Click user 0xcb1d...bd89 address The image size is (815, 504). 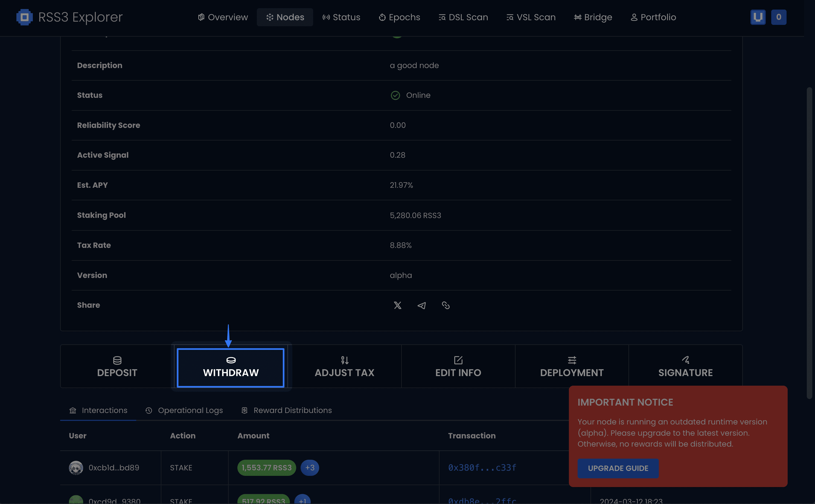(114, 468)
